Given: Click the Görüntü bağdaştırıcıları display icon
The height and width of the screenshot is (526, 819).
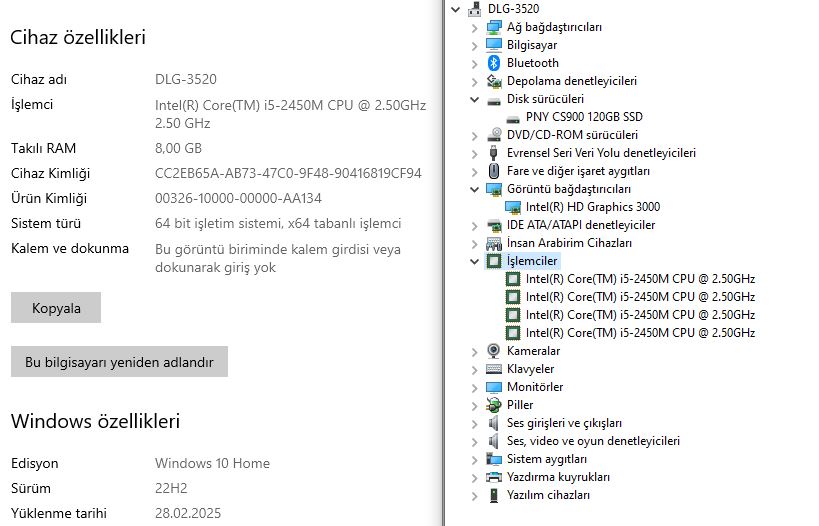Looking at the screenshot, I should (x=494, y=189).
